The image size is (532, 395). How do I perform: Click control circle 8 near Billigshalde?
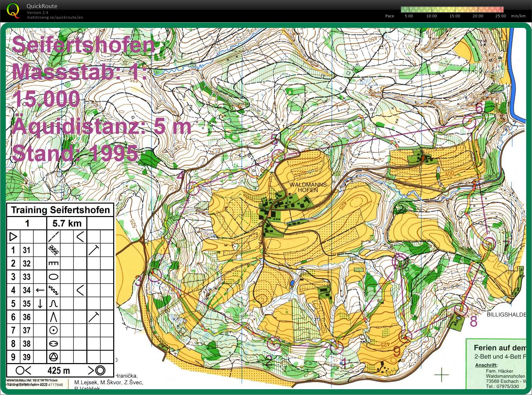coord(460,310)
